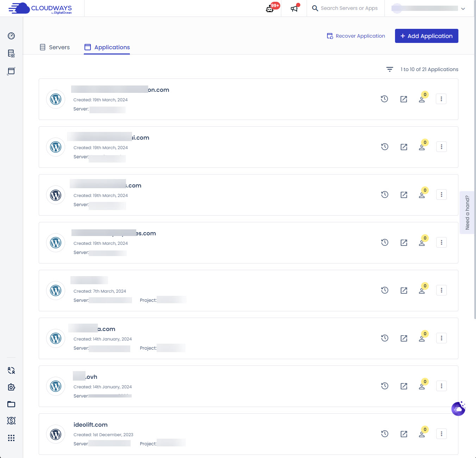Open the camera-like add-ons icon in sidebar

[11, 387]
